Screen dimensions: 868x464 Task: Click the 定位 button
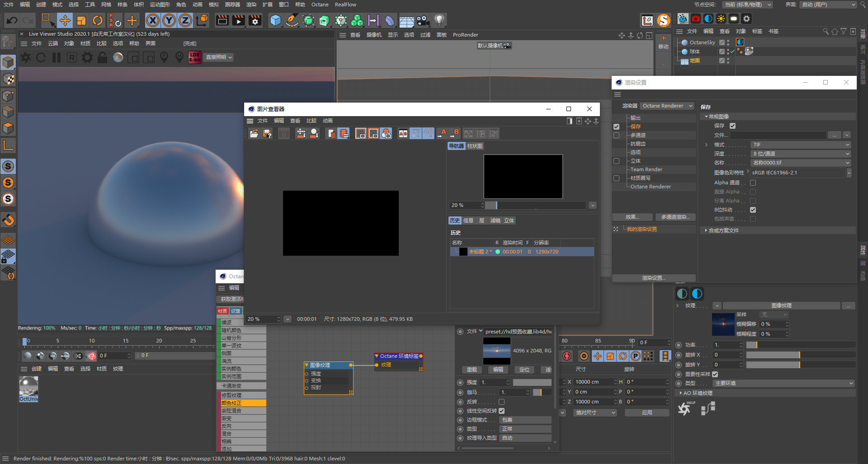[x=524, y=370]
